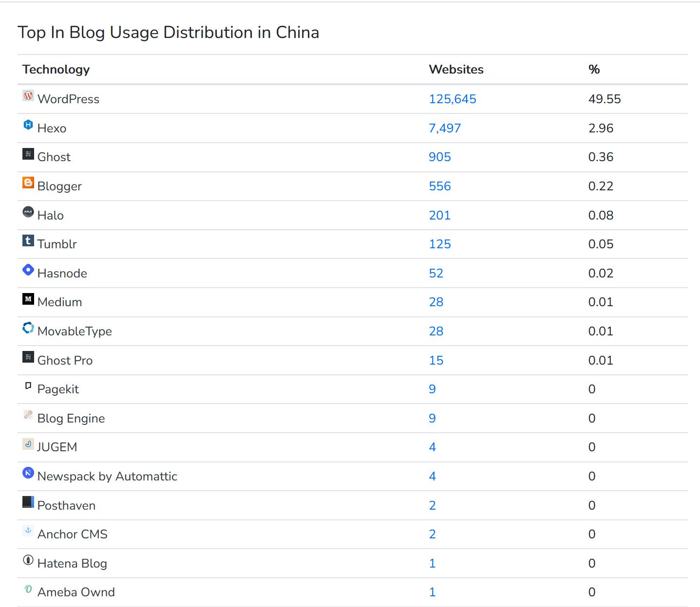Open Blogger 556 websites link

440,186
